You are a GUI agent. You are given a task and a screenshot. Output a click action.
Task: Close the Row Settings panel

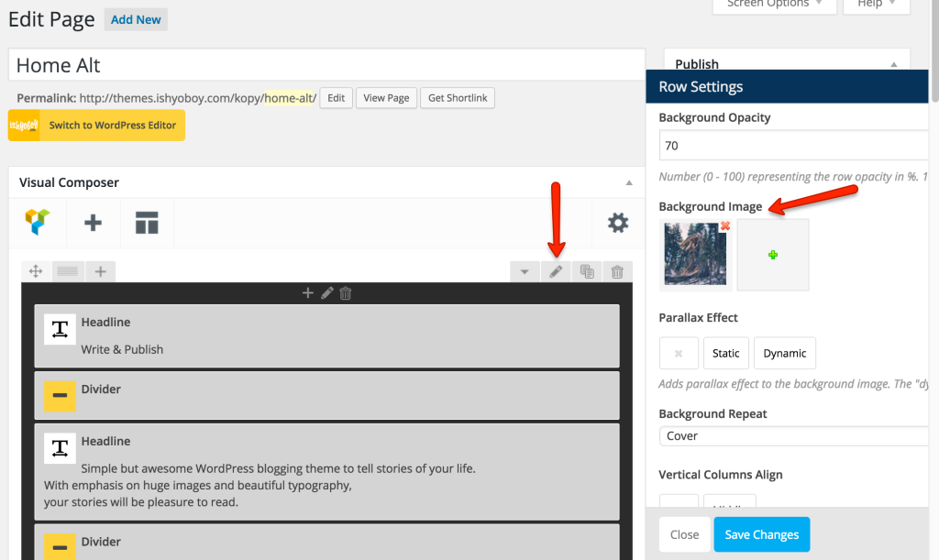(684, 535)
